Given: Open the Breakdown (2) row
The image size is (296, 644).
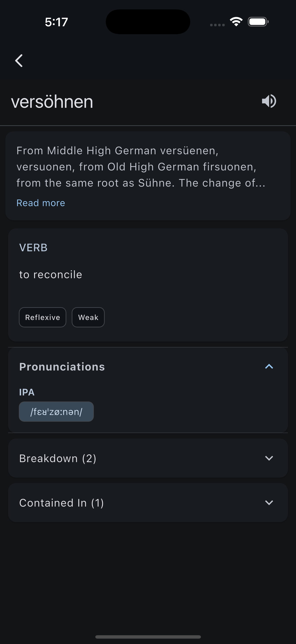Looking at the screenshot, I should pos(148,458).
